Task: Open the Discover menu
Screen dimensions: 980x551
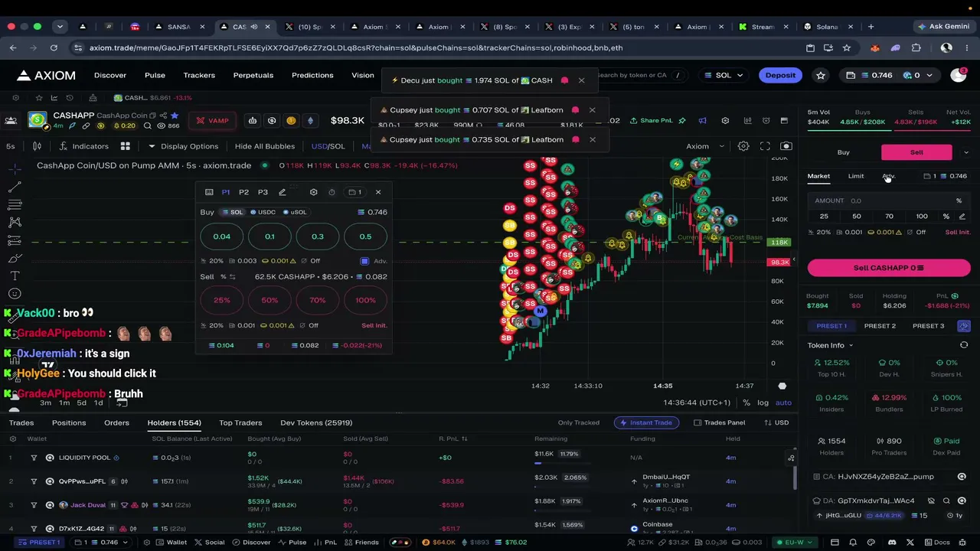Action: [x=110, y=75]
